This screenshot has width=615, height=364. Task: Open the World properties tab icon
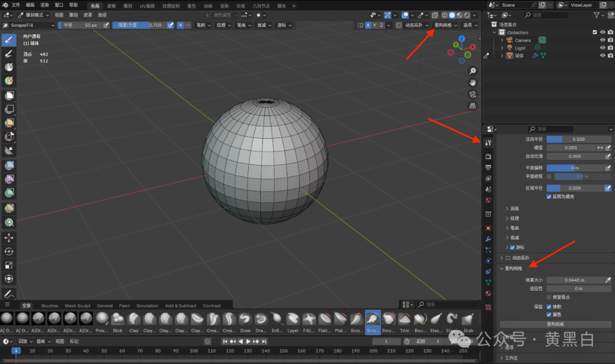pos(489,200)
